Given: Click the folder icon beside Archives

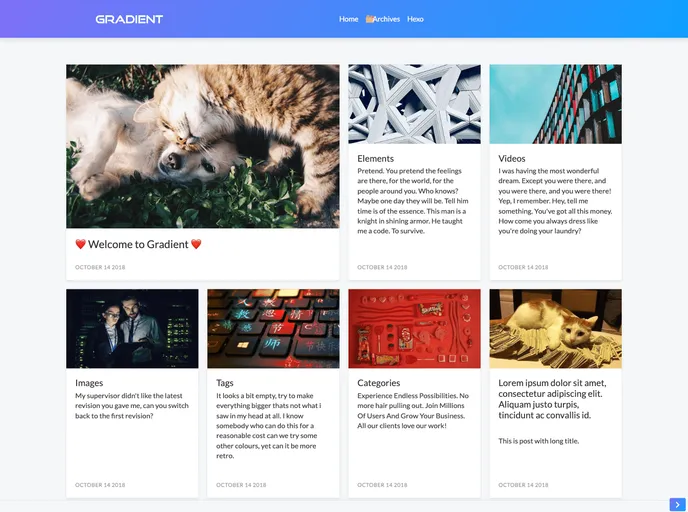Looking at the screenshot, I should [369, 19].
